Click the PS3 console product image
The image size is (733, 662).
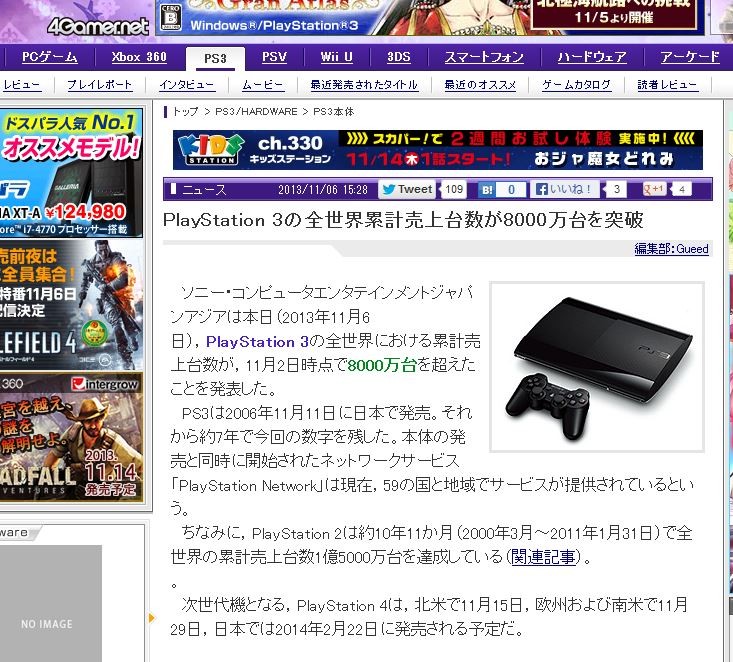click(x=596, y=367)
